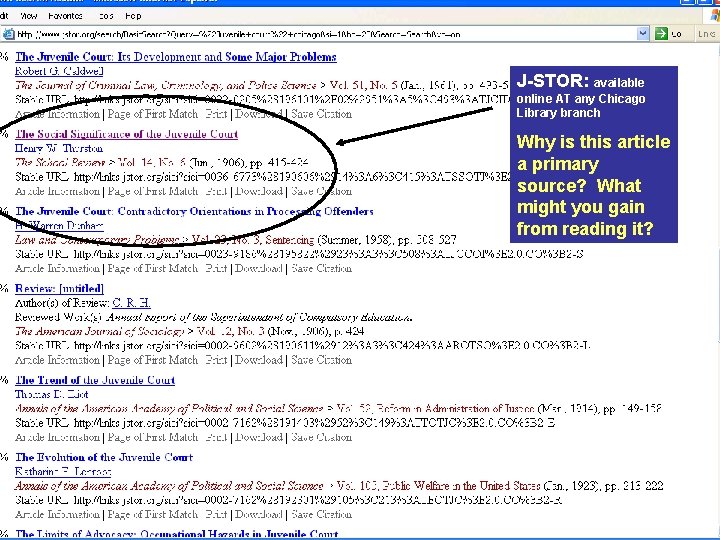
Task: Click Print under Review untitled result
Action: 216,360
